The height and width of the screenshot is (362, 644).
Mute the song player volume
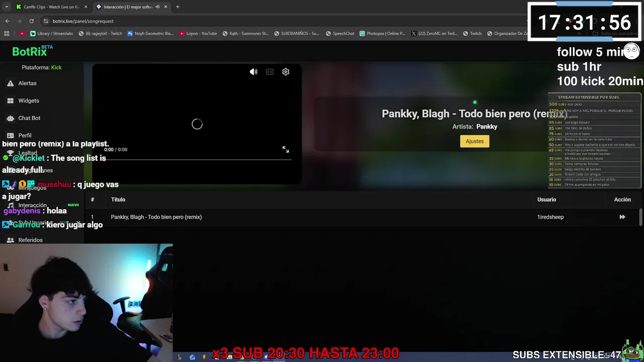254,72
